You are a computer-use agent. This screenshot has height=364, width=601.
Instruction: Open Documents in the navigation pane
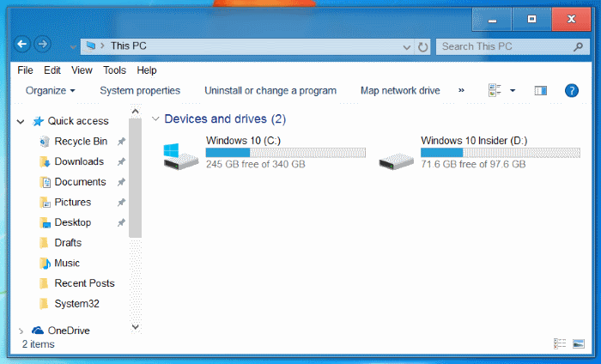[80, 182]
